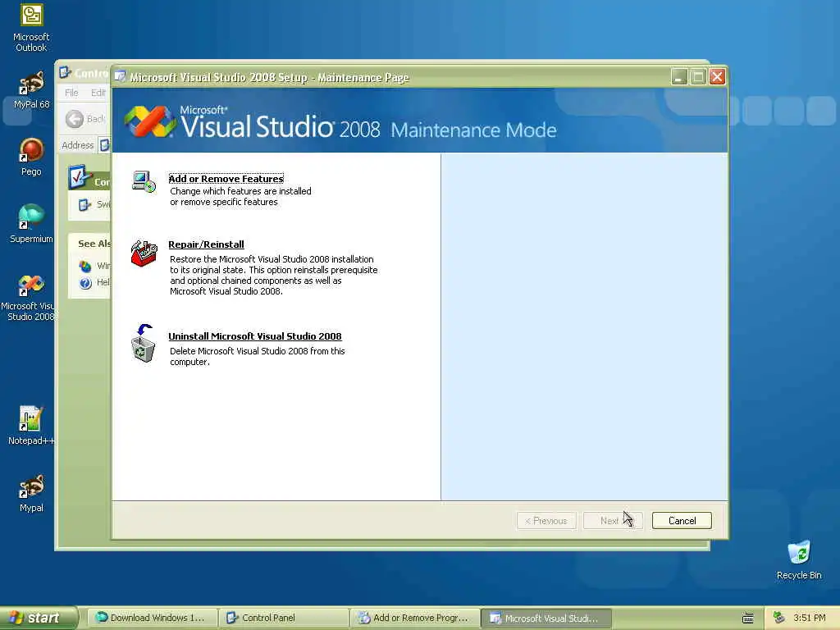Click the disabled Previous button

[x=546, y=521]
